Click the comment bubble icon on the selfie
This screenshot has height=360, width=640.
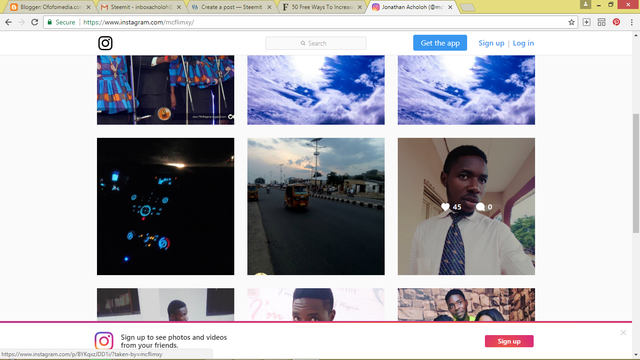(x=480, y=207)
